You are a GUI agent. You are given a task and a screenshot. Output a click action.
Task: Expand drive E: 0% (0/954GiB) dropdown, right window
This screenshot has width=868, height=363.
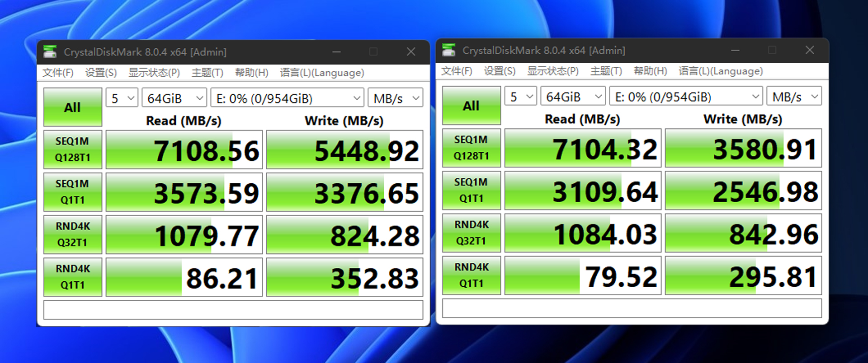[x=686, y=96]
